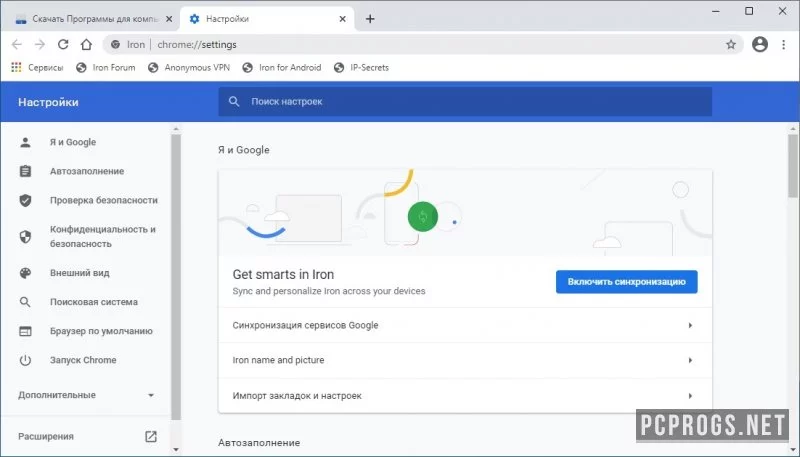Click the sidebar scrollbar down arrow
The image size is (800, 457).
pos(176,449)
